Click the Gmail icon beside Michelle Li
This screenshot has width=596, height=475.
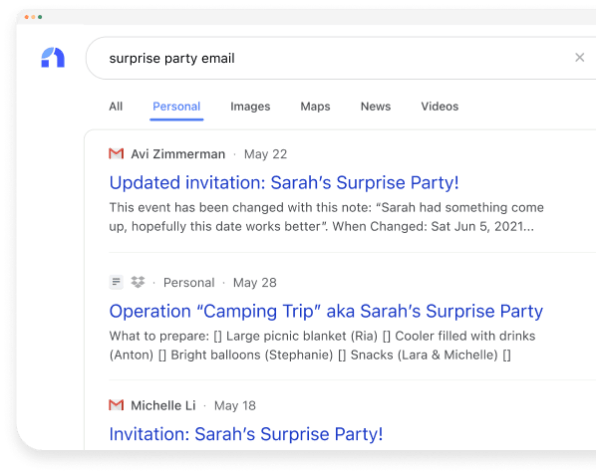point(116,405)
